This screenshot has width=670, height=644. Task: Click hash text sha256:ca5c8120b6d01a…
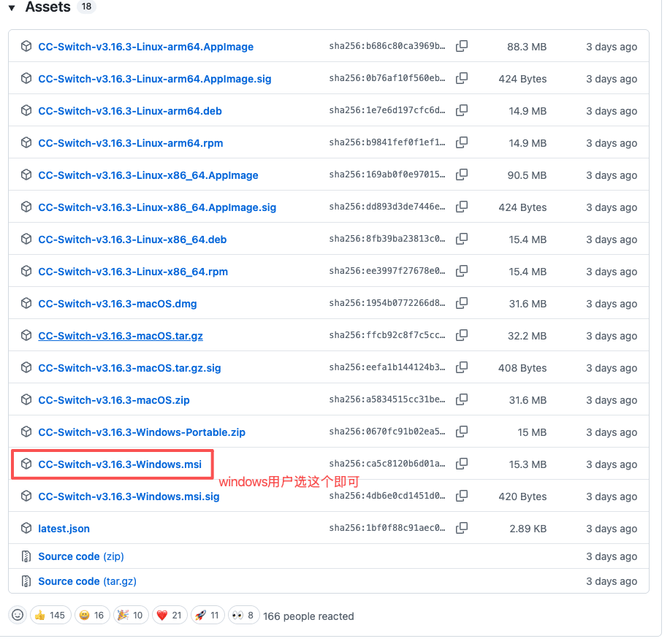[x=387, y=464]
